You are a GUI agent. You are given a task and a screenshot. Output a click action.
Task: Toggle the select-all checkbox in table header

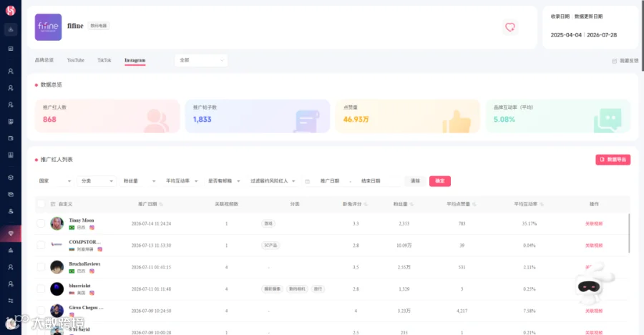tap(41, 204)
